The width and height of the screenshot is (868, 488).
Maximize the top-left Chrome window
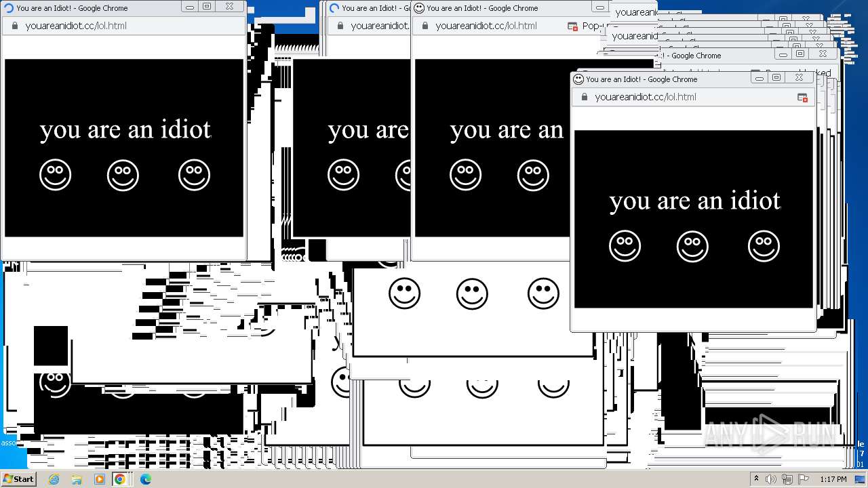click(x=208, y=6)
